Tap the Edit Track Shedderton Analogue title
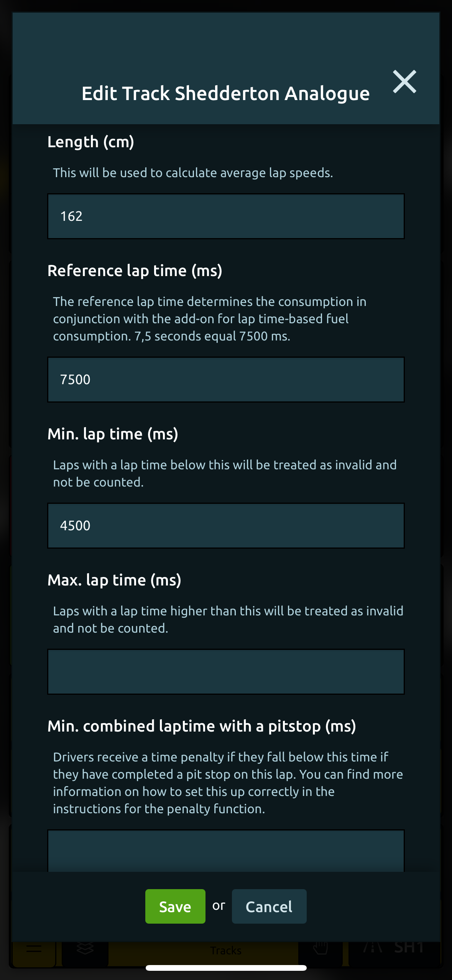The width and height of the screenshot is (452, 980). coord(226,94)
